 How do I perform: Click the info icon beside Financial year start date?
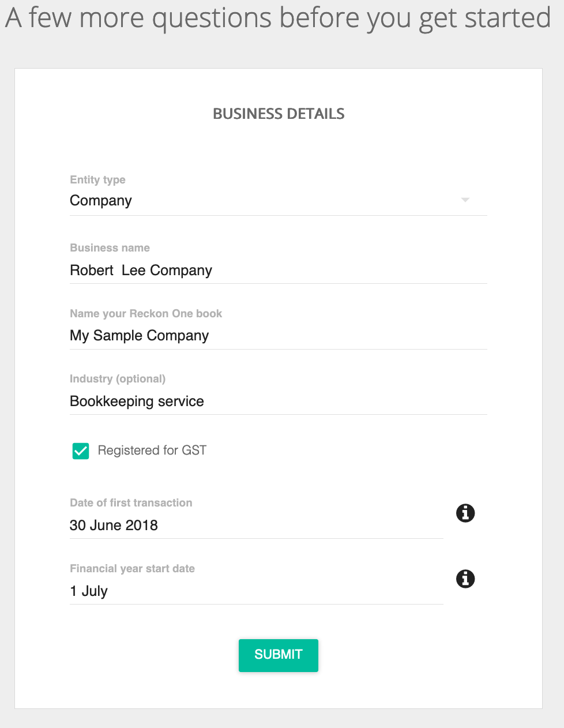(x=465, y=579)
